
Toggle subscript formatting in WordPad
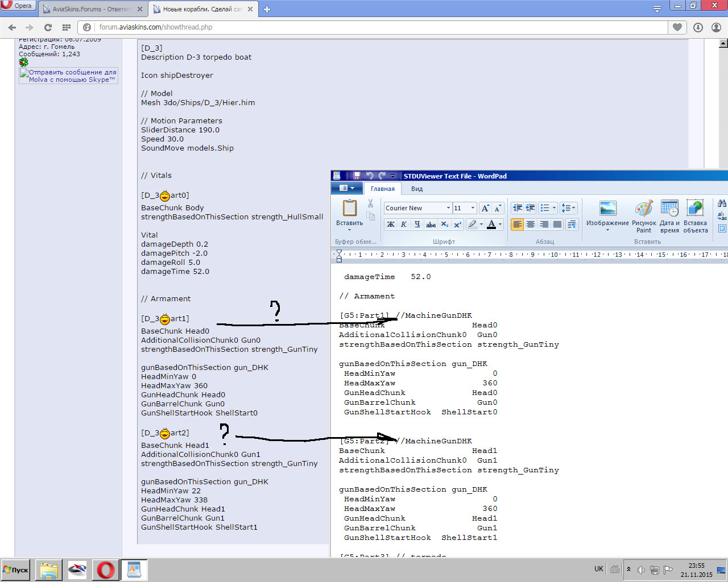[445, 225]
